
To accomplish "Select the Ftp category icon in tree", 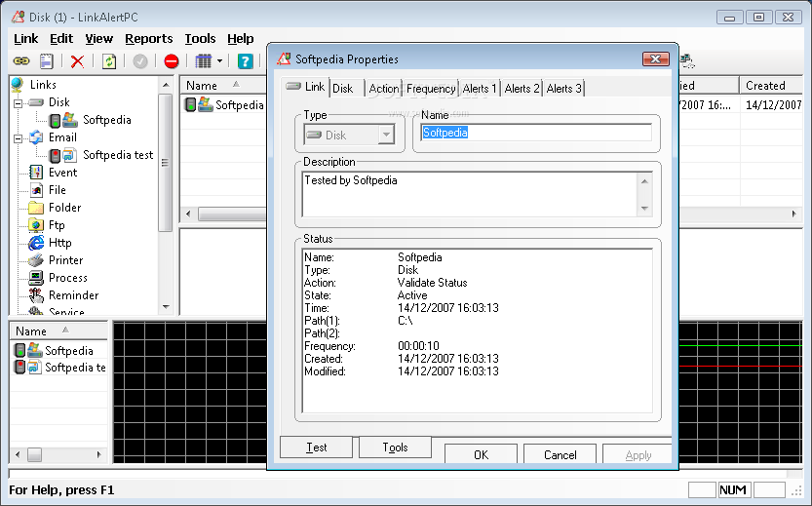I will (36, 225).
